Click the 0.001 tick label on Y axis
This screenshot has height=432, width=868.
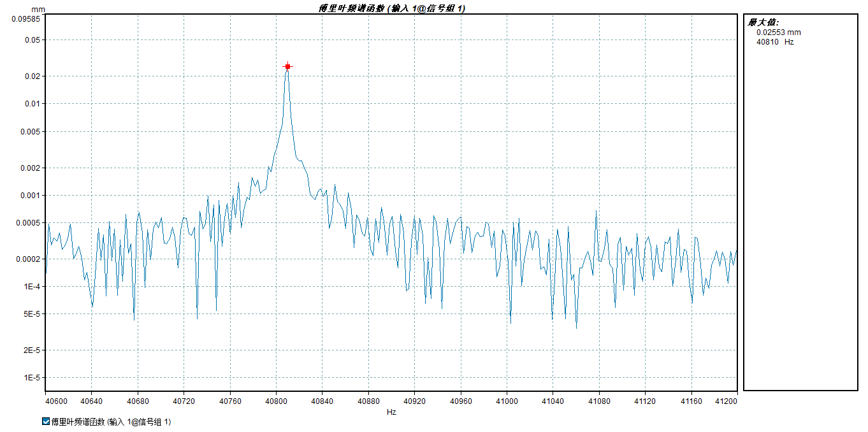(x=30, y=196)
